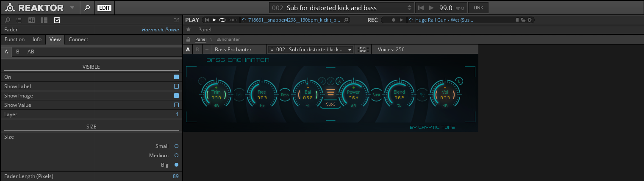This screenshot has width=644, height=181.
Task: Toggle EDIT mode
Action: tap(104, 8)
